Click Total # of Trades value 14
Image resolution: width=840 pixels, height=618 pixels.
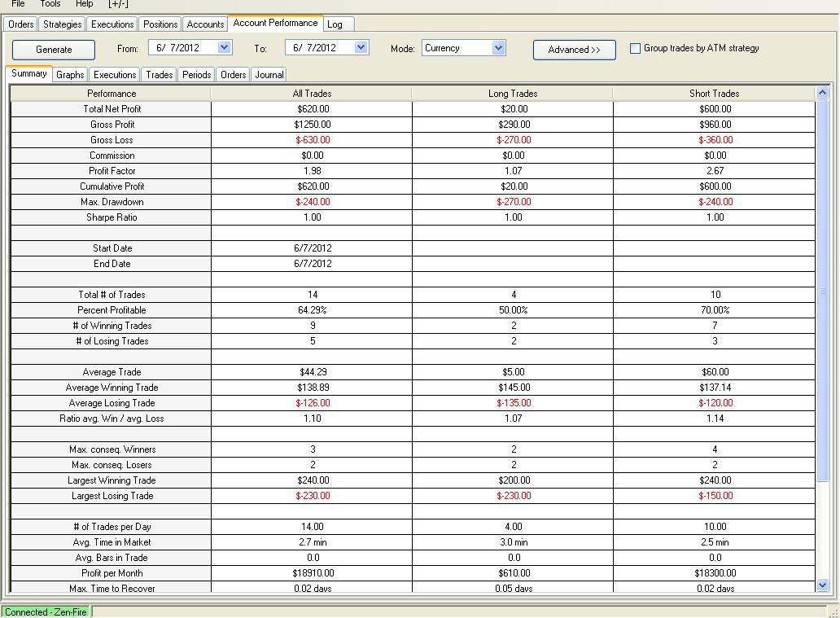313,295
